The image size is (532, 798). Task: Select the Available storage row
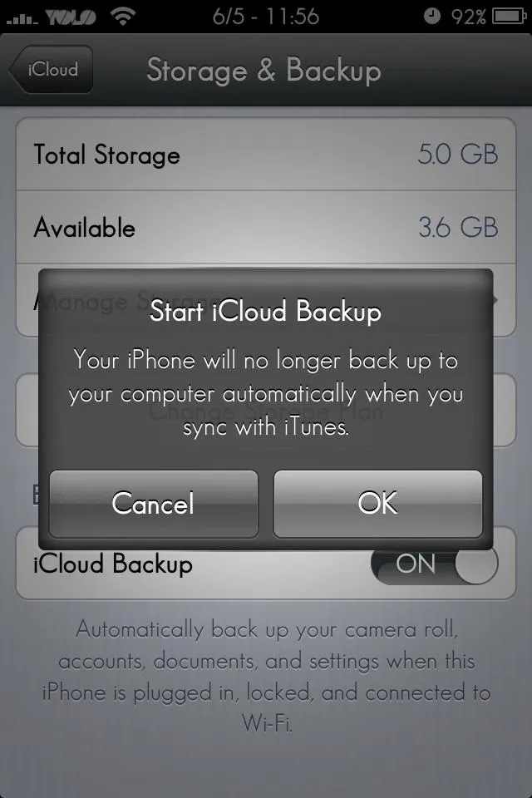click(x=266, y=228)
